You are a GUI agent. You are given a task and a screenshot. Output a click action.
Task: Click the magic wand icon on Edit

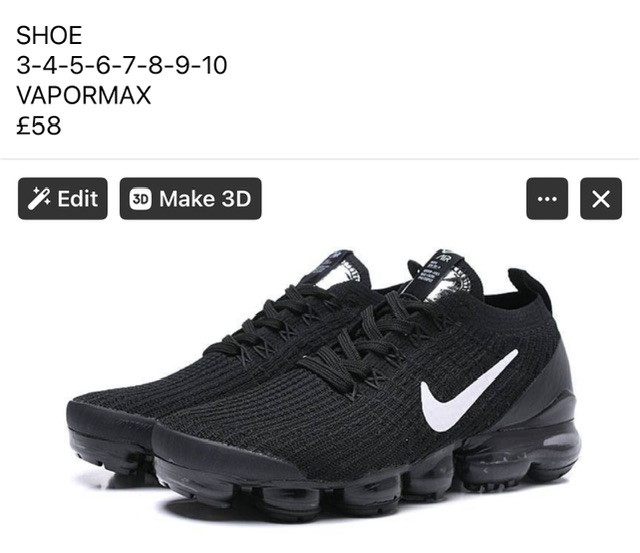(39, 199)
